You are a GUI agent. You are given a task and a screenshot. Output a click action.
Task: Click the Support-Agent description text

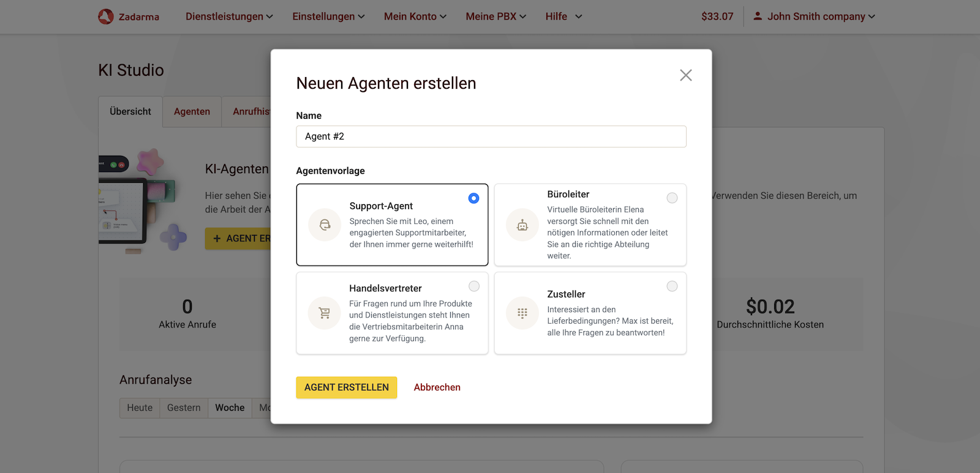click(x=412, y=233)
